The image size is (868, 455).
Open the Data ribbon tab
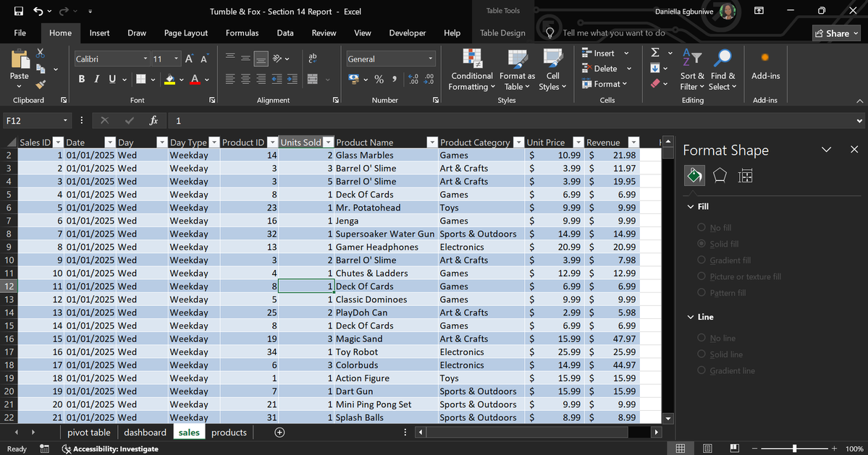pos(285,33)
